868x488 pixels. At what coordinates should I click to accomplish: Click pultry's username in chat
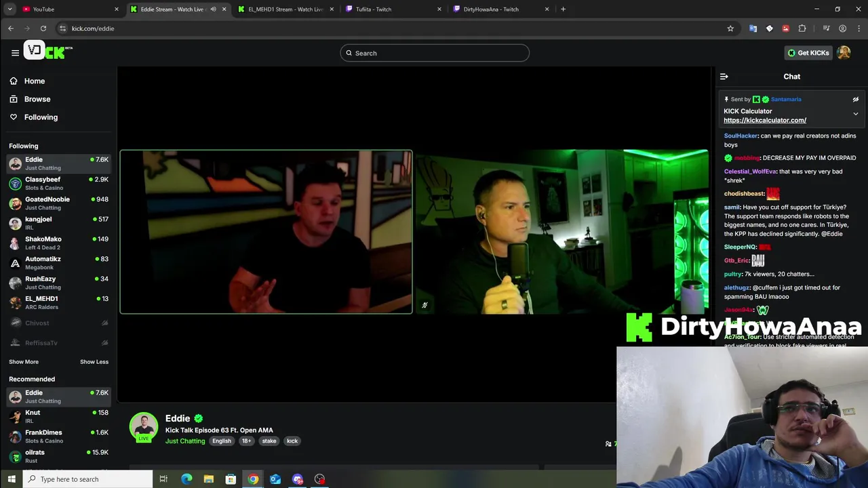pos(732,274)
